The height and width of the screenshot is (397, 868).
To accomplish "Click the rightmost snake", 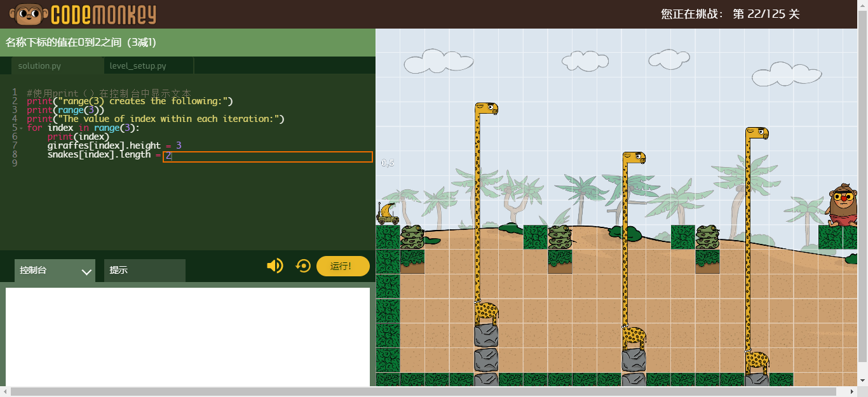I will (x=707, y=237).
